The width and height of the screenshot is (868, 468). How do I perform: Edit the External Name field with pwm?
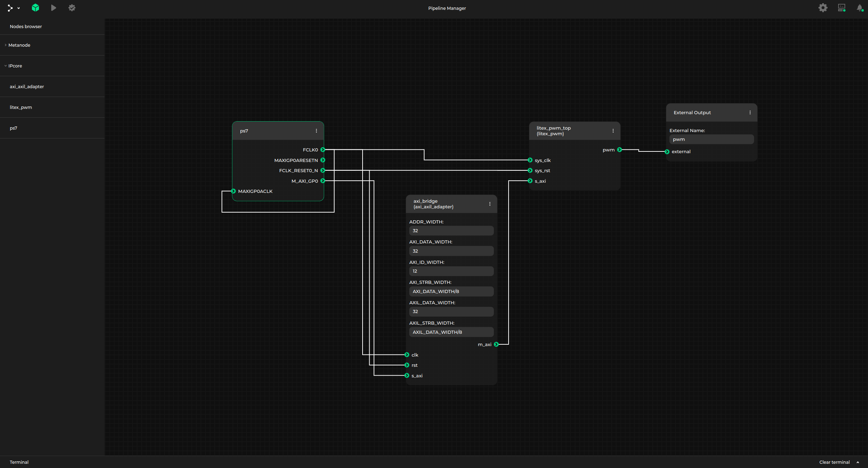click(x=711, y=139)
